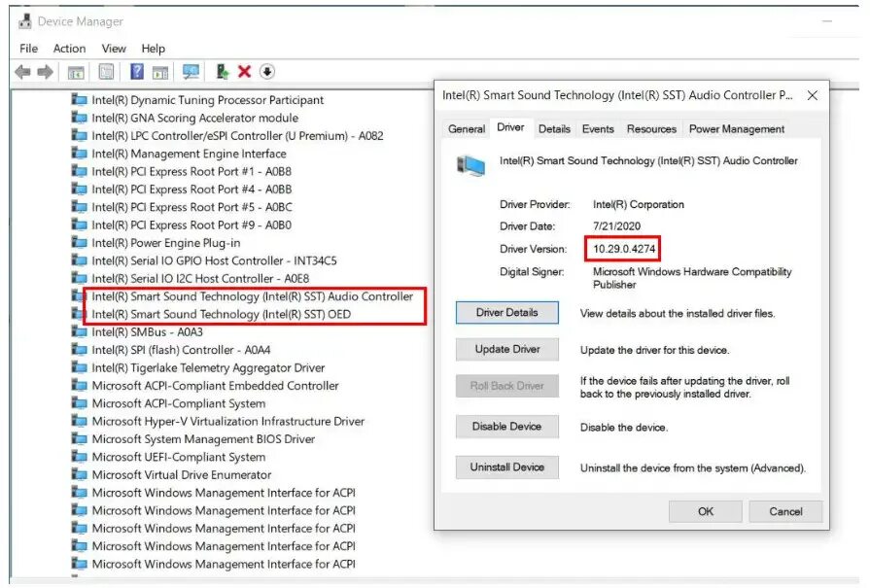Click the Back arrow toolbar icon
Image resolution: width=870 pixels, height=588 pixels.
coord(22,72)
